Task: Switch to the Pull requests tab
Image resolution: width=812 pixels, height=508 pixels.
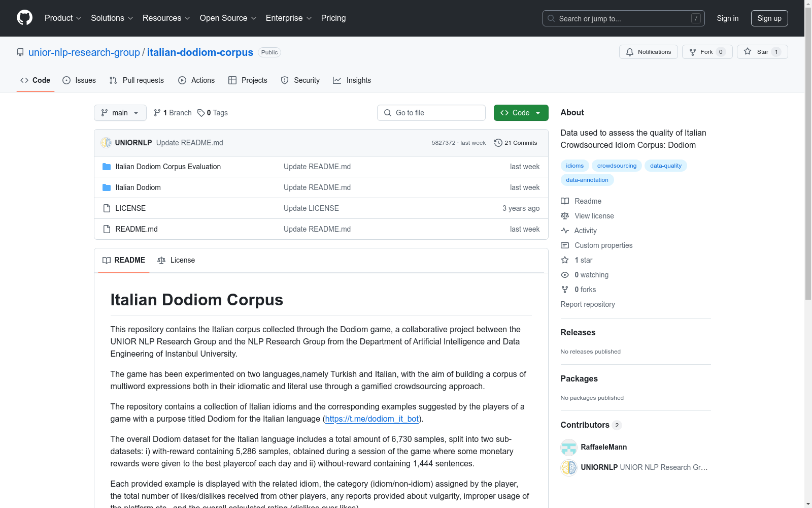Action: (137, 80)
